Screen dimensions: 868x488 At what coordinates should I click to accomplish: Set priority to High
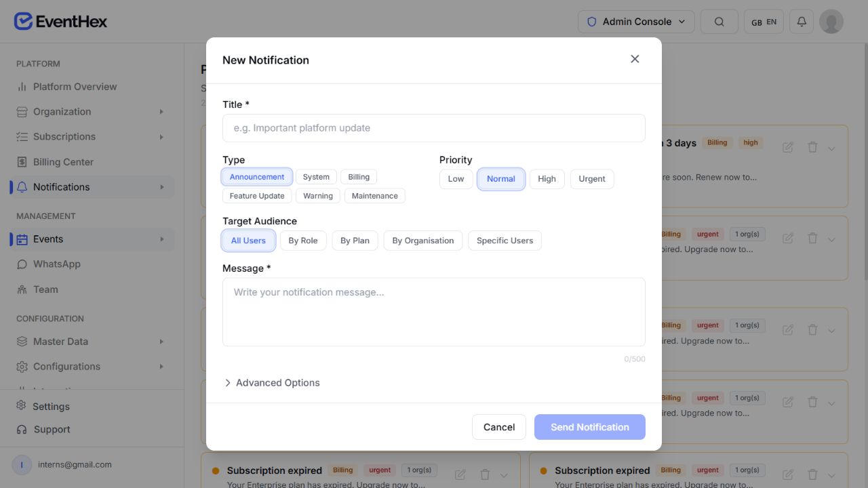pos(547,179)
